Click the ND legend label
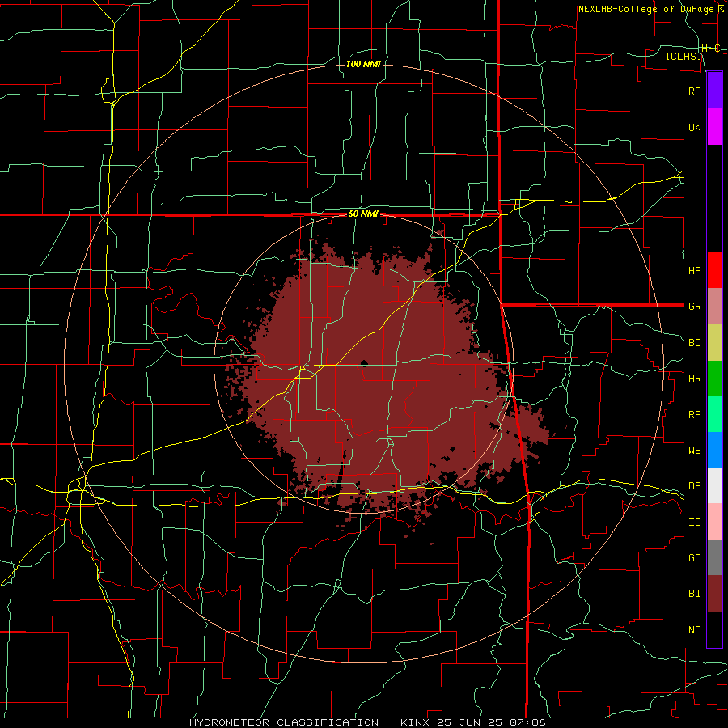 695,630
